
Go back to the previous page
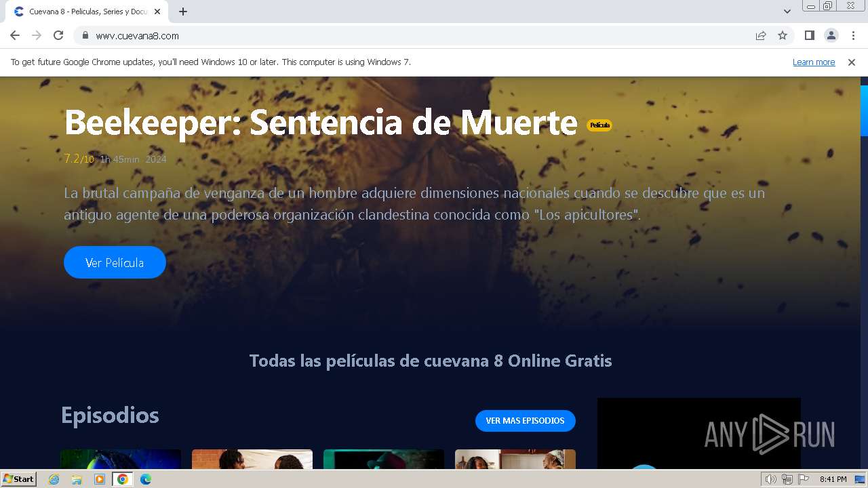tap(15, 35)
